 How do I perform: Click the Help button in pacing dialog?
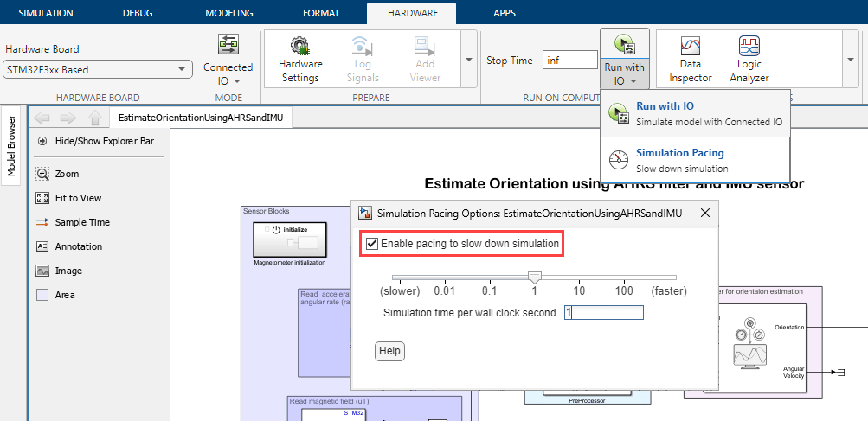click(389, 351)
